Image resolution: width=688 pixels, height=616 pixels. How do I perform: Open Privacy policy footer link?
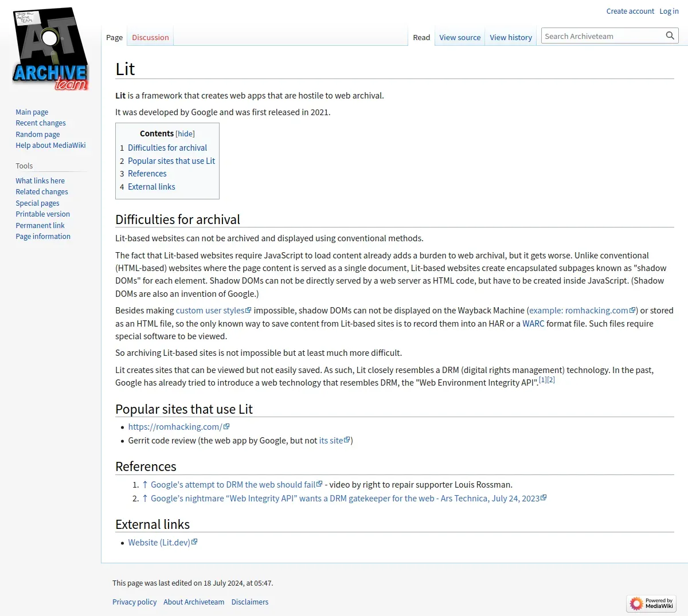click(x=134, y=602)
